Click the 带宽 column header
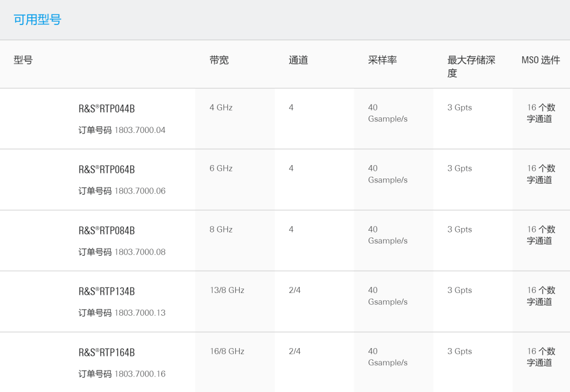This screenshot has height=392, width=570. (x=219, y=60)
